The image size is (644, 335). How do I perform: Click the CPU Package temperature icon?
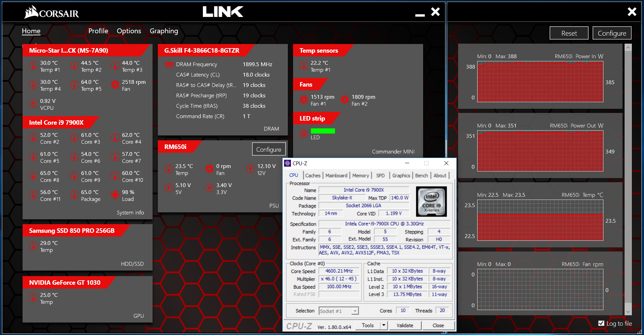(x=74, y=195)
